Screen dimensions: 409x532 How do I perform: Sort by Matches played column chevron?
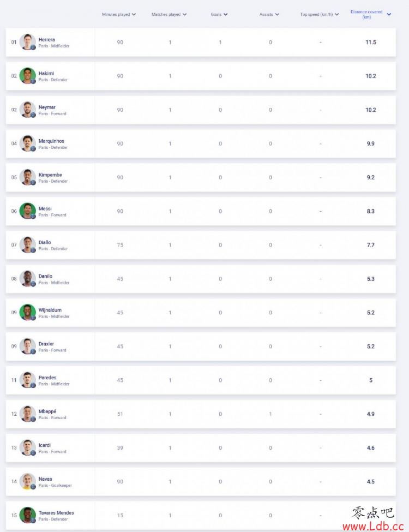[184, 15]
